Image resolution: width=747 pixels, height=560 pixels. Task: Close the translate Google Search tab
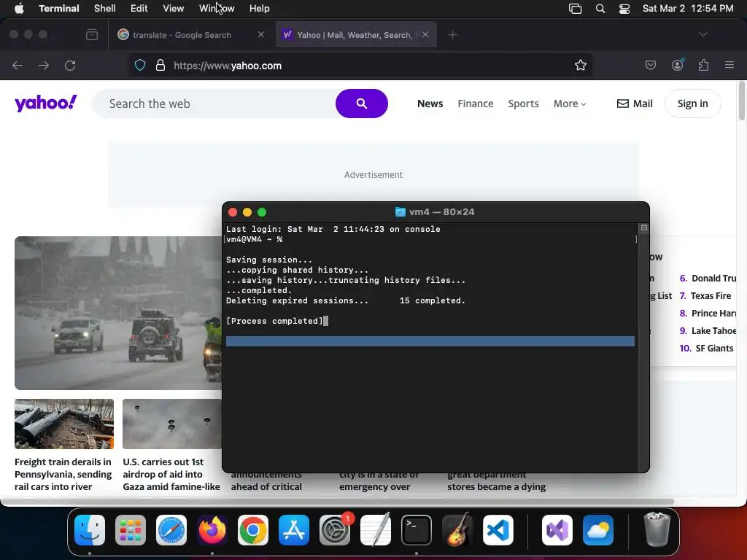(261, 34)
